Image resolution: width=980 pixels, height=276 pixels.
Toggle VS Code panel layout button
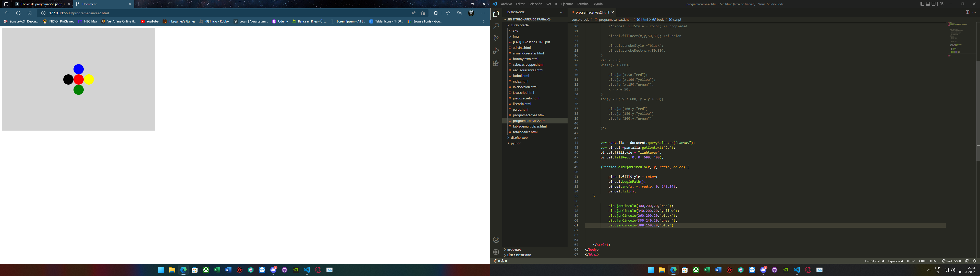(928, 4)
